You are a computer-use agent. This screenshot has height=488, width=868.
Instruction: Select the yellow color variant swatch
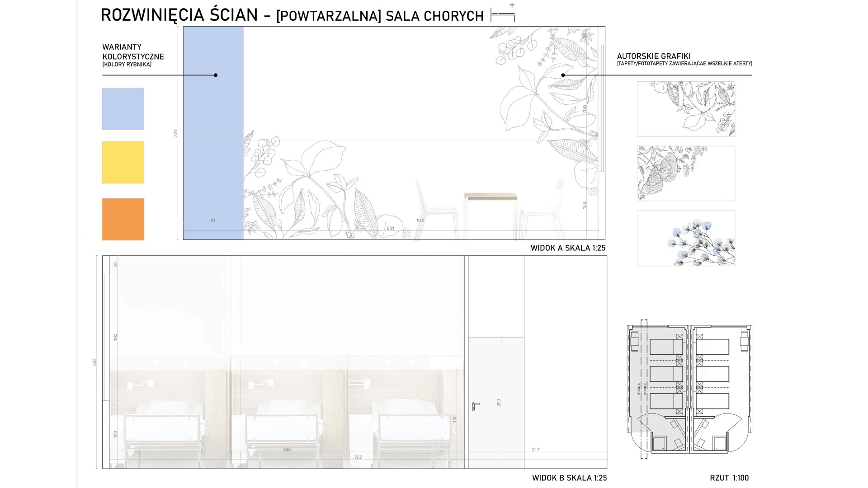point(123,162)
